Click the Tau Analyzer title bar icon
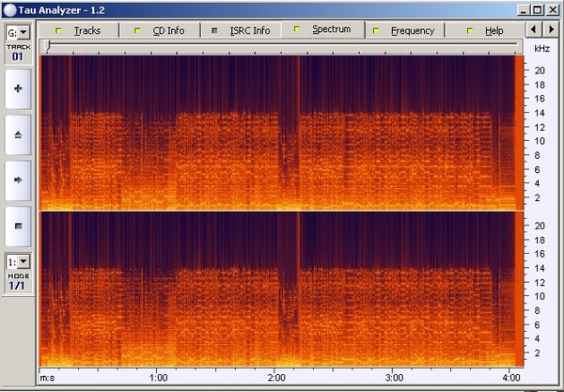Viewport: 564px width, 392px height. click(9, 10)
